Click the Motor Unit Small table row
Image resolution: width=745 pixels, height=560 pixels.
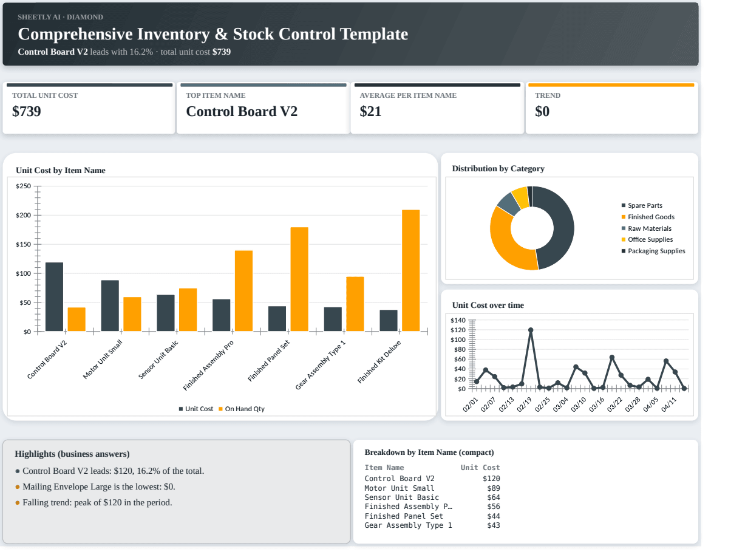pyautogui.click(x=432, y=488)
